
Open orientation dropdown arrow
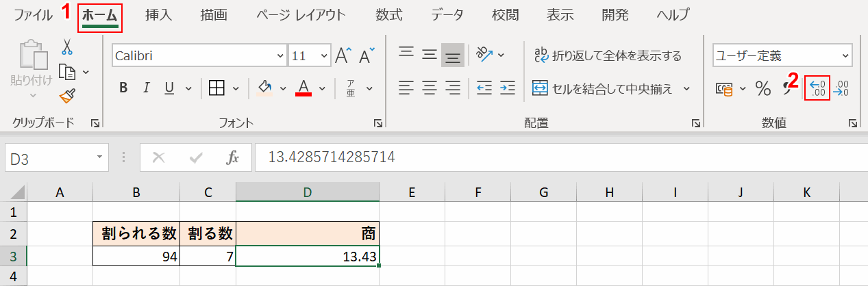(x=501, y=55)
